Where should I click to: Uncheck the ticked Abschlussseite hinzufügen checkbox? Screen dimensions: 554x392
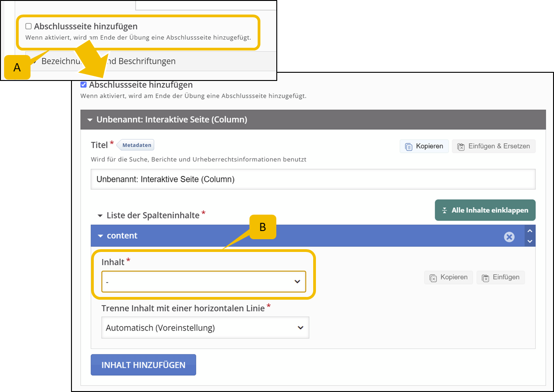tap(83, 85)
